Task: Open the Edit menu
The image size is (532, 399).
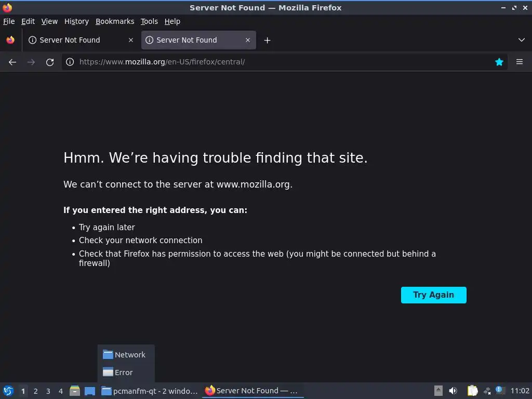Action: (28, 21)
